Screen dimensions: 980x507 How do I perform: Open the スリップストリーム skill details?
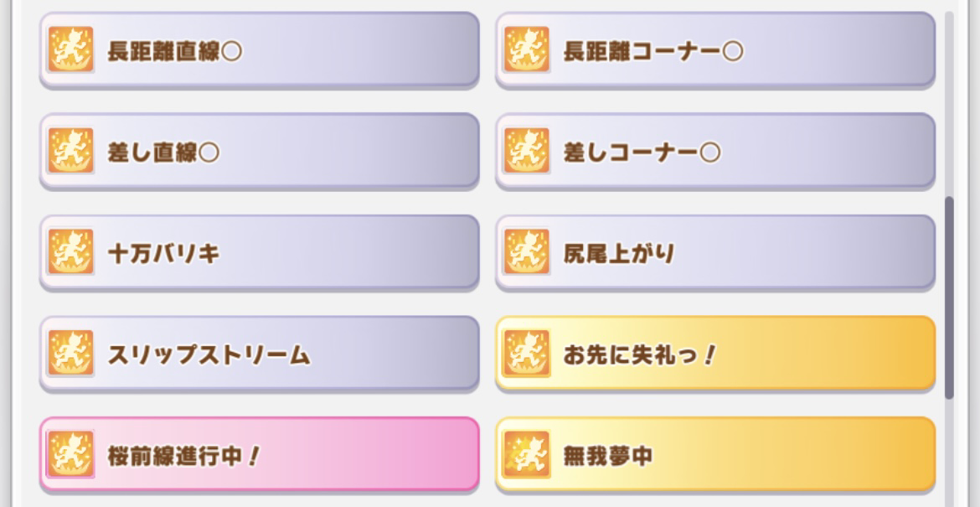pyautogui.click(x=260, y=353)
